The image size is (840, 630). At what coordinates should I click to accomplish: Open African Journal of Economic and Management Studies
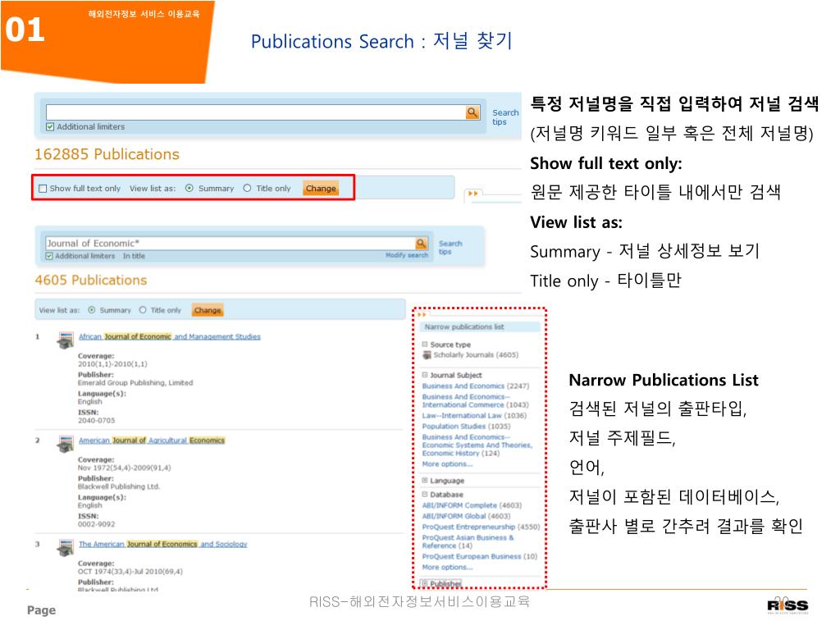pyautogui.click(x=169, y=336)
